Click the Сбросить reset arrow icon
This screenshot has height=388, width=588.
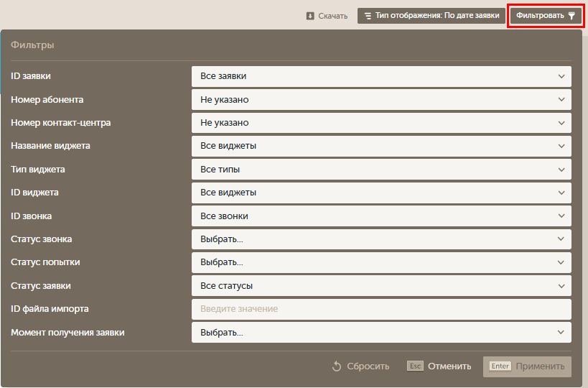tap(336, 366)
